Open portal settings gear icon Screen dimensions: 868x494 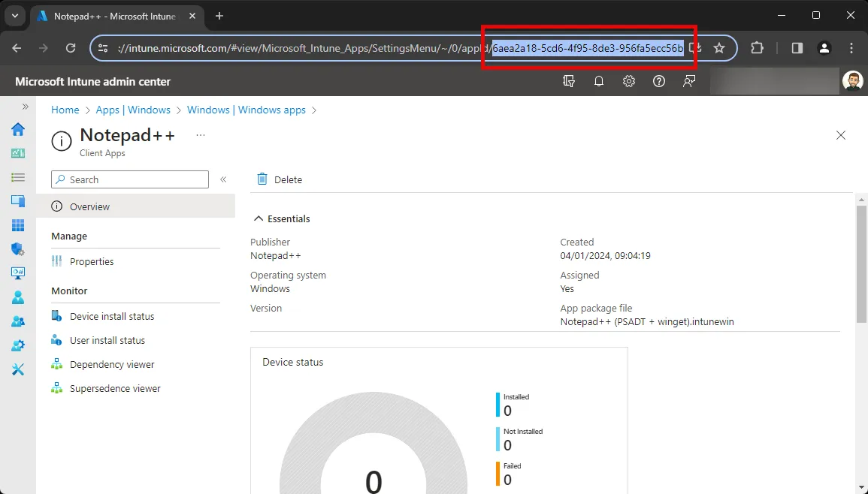tap(628, 81)
